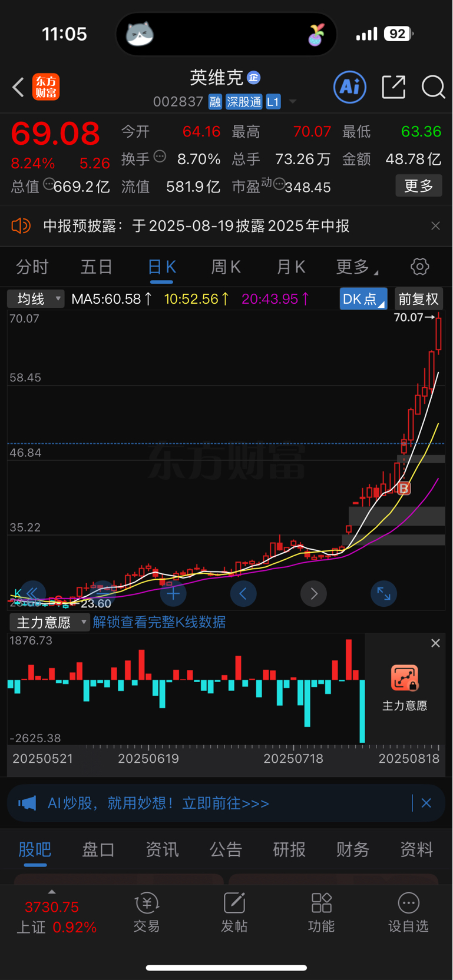
Task: Expand chart to fullscreen
Action: [x=383, y=594]
